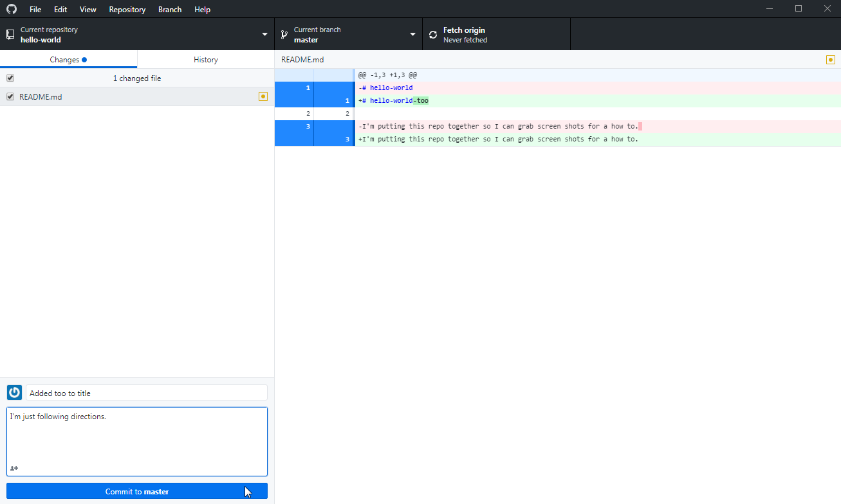841x504 pixels.
Task: Switch to the Changes tab
Action: (68, 59)
